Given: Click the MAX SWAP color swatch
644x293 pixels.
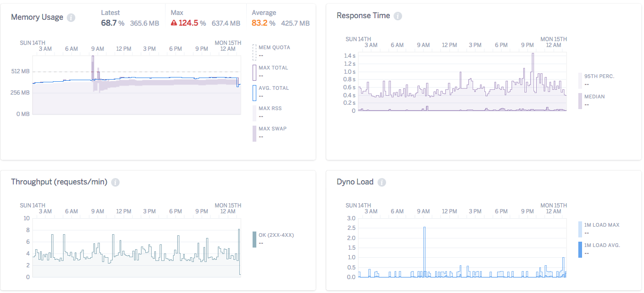Looking at the screenshot, I should pyautogui.click(x=254, y=134).
